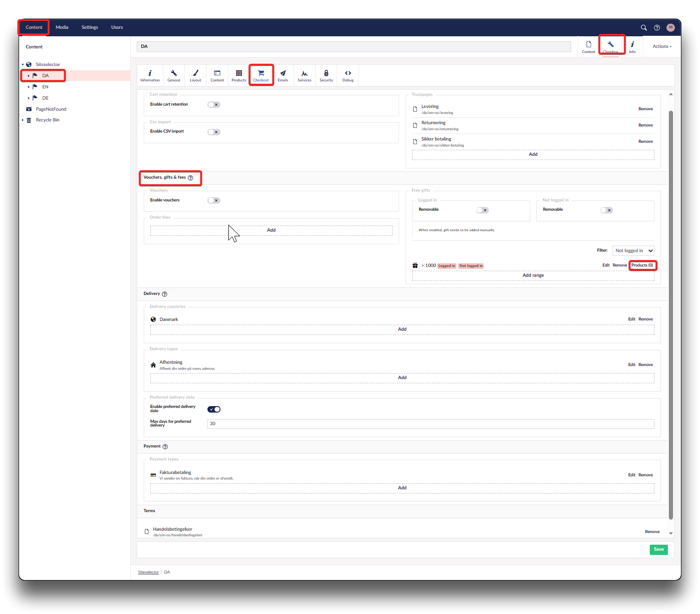Switch to the Settings section
Screen dimensions: 700x614
pos(90,27)
